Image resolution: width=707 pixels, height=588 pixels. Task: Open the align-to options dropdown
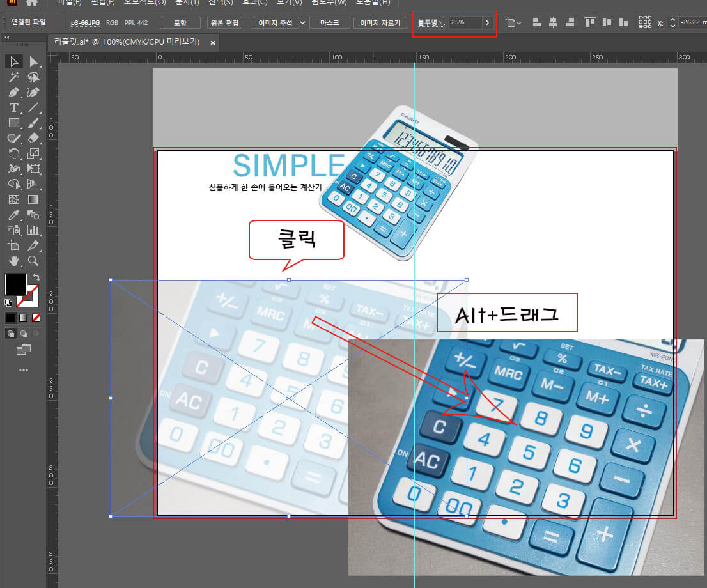click(513, 22)
